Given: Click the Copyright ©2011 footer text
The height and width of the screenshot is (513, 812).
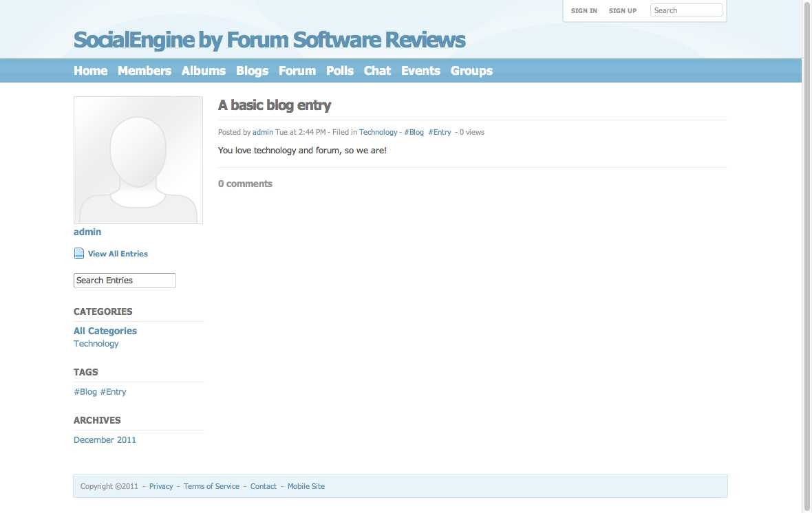Looking at the screenshot, I should pos(109,486).
